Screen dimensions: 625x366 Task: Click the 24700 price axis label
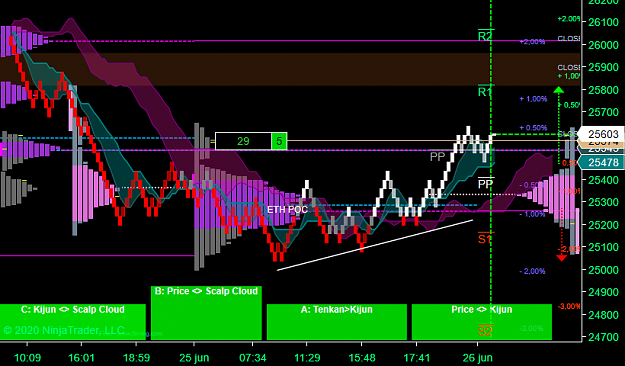click(603, 337)
